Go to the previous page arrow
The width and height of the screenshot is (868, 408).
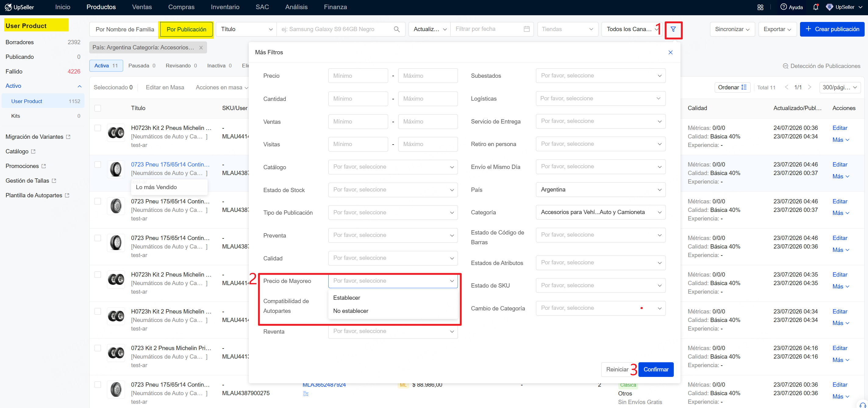pyautogui.click(x=786, y=87)
